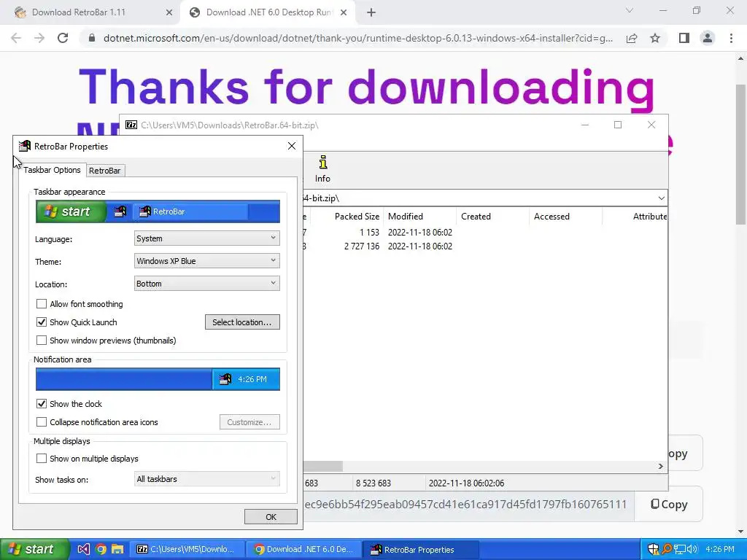Viewport: 747px width, 560px height.
Task: Select the row with packed size 1 153
Action: [485, 233]
